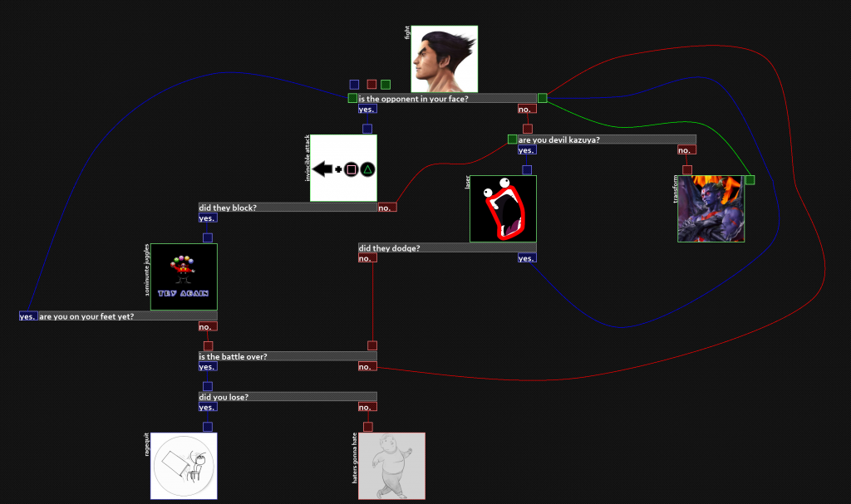This screenshot has width=851, height=504.
Task: Select the 'is the battle over?' question bar
Action: pyautogui.click(x=288, y=356)
